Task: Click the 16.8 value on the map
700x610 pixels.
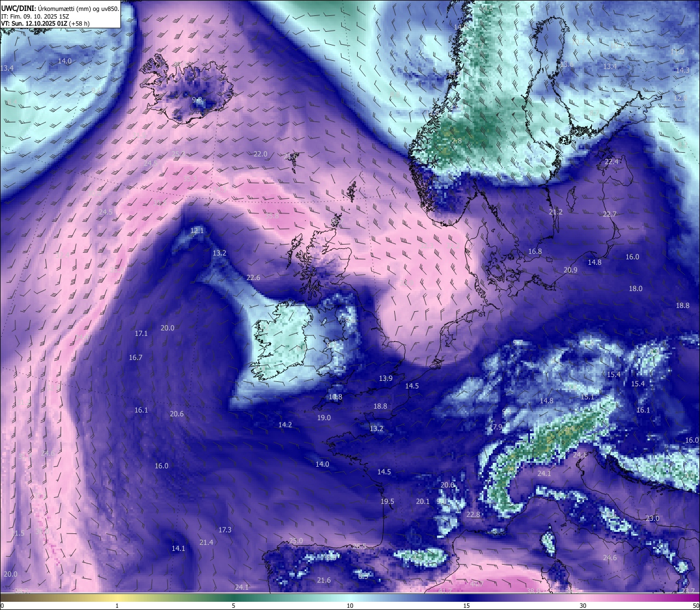Action: pyautogui.click(x=535, y=252)
